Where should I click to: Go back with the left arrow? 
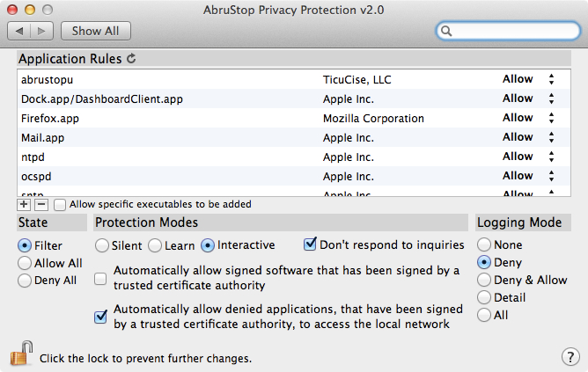[x=19, y=31]
